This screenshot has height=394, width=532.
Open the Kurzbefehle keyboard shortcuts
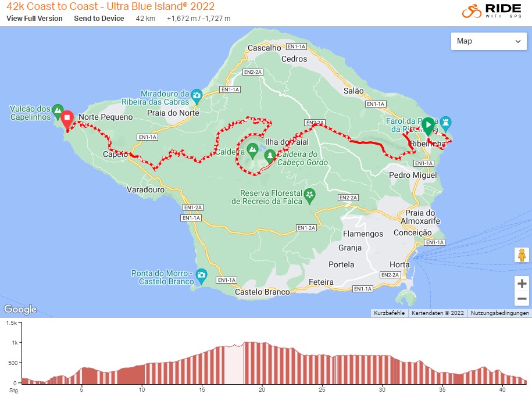click(389, 313)
